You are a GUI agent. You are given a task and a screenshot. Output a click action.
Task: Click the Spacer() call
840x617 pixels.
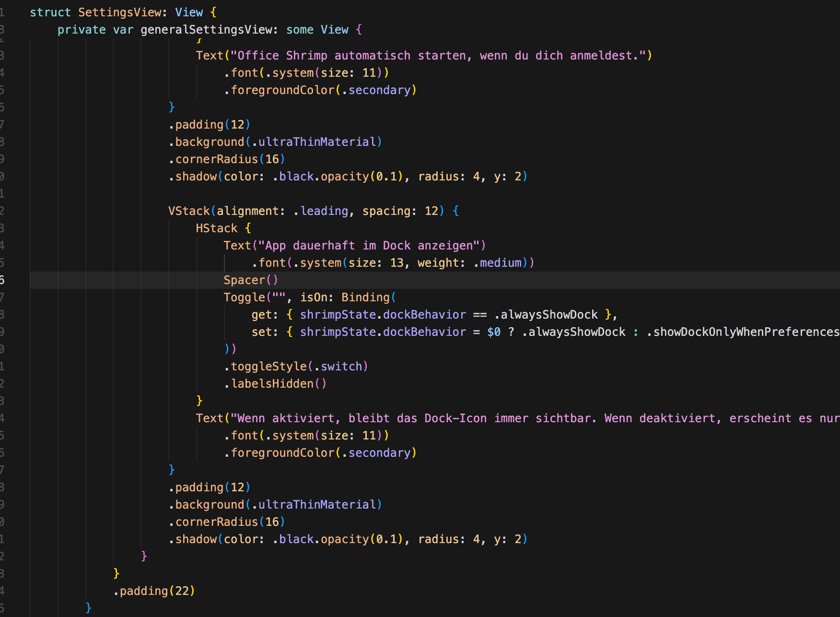[251, 280]
